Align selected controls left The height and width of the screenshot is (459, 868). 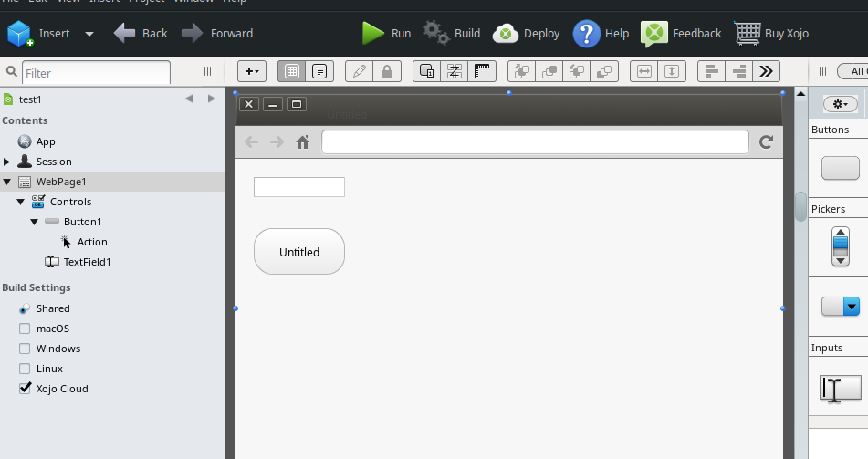click(711, 71)
